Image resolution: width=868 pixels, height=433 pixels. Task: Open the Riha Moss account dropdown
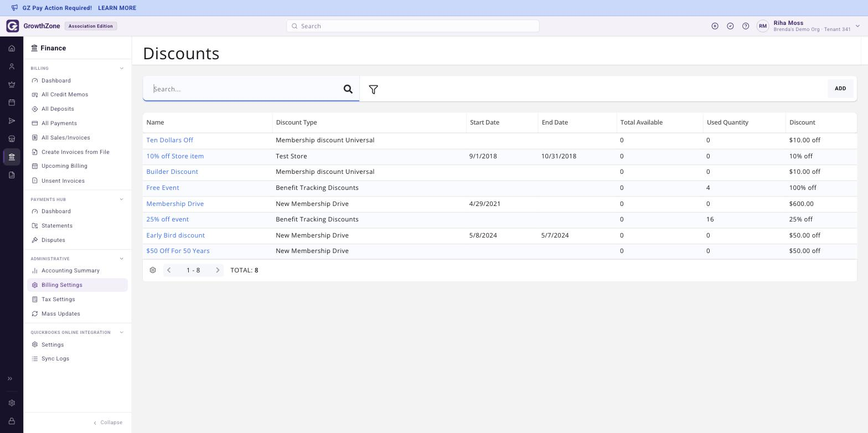857,26
